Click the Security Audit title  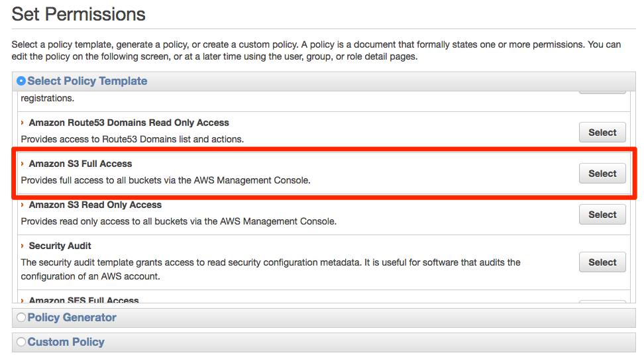click(60, 246)
